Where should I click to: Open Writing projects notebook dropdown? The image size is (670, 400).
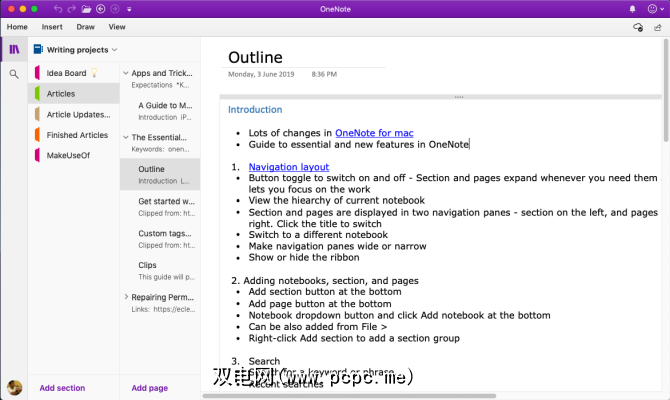pyautogui.click(x=81, y=49)
